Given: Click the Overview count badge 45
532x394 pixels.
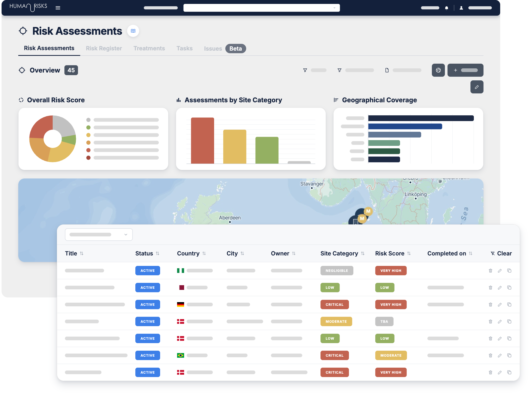Looking at the screenshot, I should (x=71, y=70).
